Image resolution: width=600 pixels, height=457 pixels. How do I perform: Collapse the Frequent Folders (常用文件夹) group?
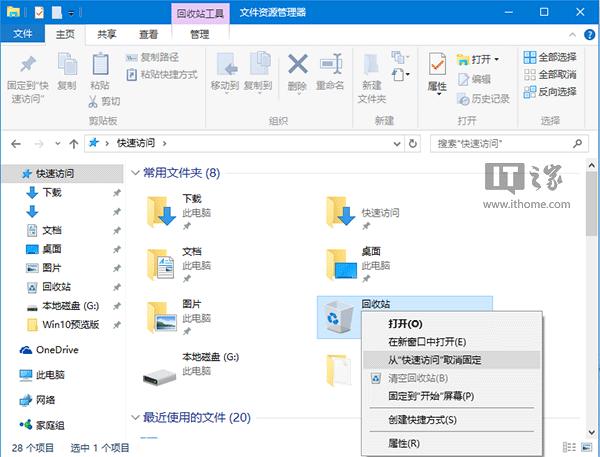135,173
